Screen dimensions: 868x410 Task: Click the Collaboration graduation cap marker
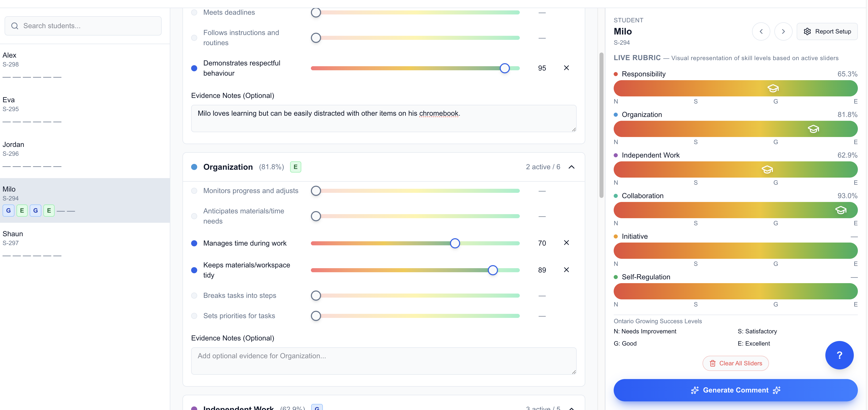(x=841, y=210)
